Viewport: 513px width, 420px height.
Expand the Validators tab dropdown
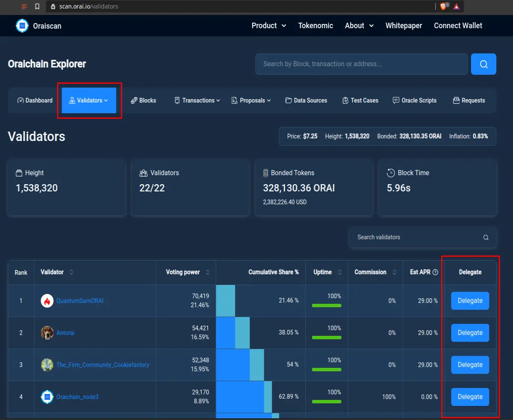point(106,100)
